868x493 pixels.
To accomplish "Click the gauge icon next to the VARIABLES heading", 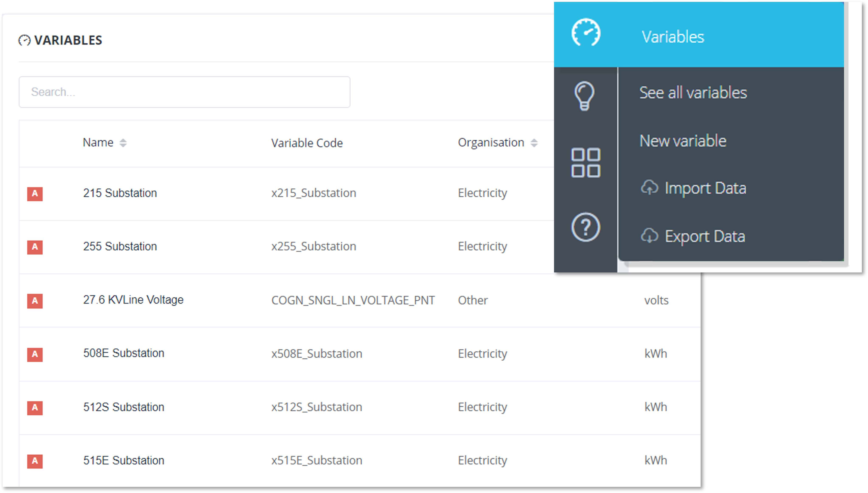I will coord(24,40).
